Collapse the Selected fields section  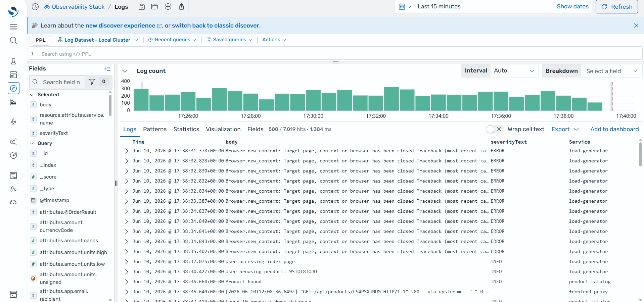pyautogui.click(x=32, y=95)
